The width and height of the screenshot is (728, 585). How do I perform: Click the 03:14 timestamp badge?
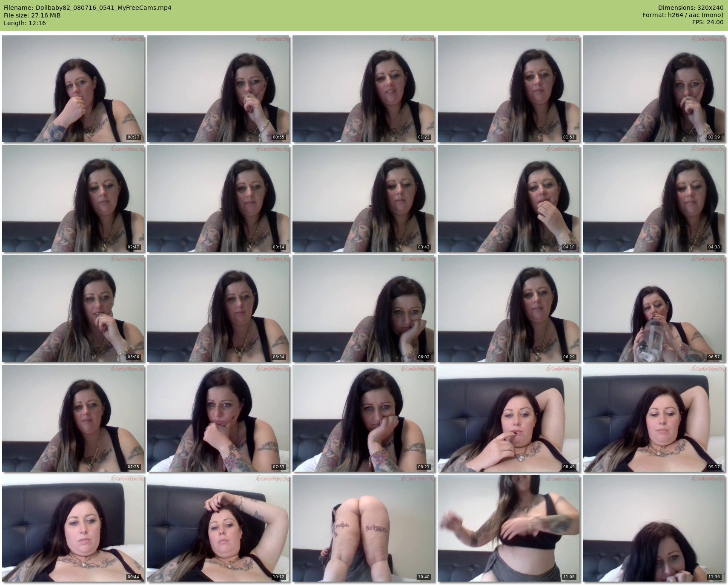click(x=278, y=247)
